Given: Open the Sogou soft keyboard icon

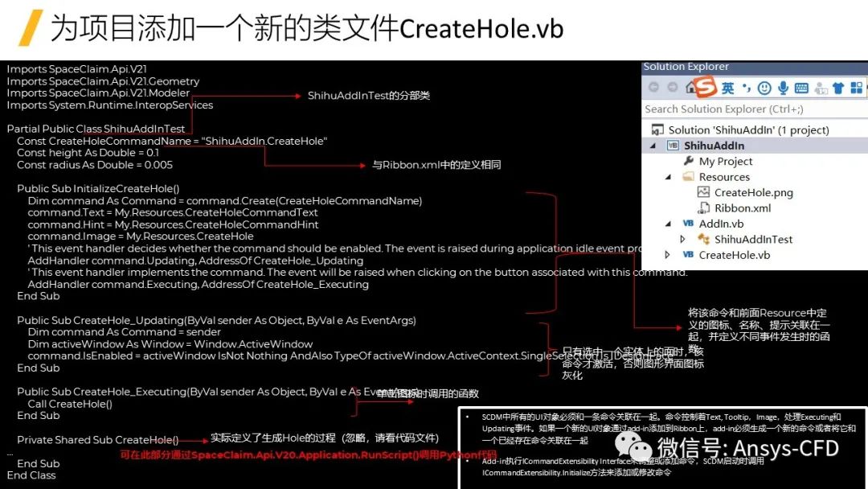Looking at the screenshot, I should (x=801, y=88).
